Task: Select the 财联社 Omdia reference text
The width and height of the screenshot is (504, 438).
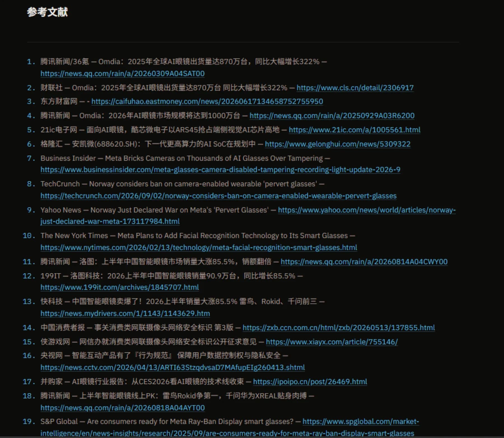Action: 164,88
